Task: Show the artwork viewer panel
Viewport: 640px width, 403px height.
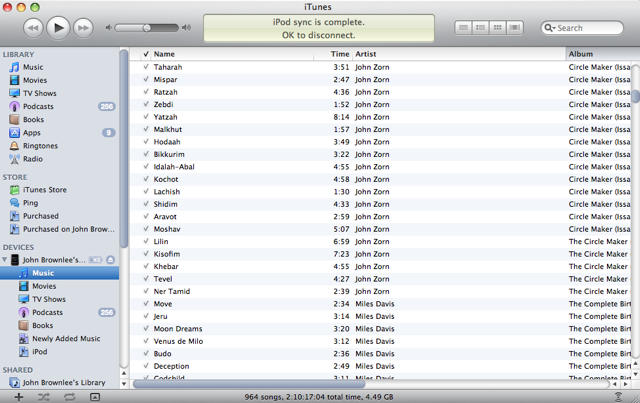Action: point(95,397)
